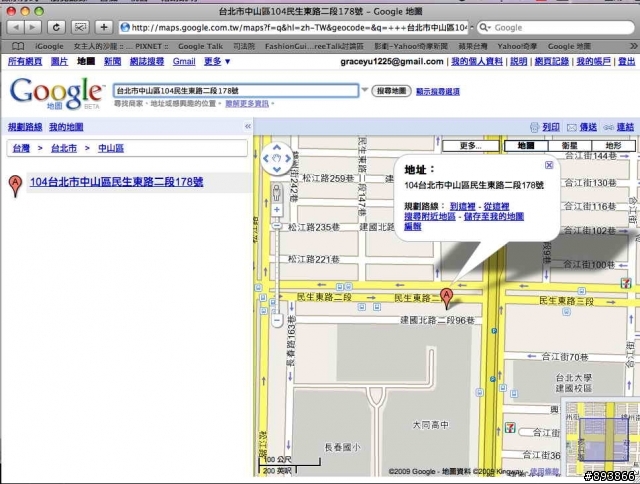
Task: Close the address info balloon
Action: pyautogui.click(x=549, y=165)
